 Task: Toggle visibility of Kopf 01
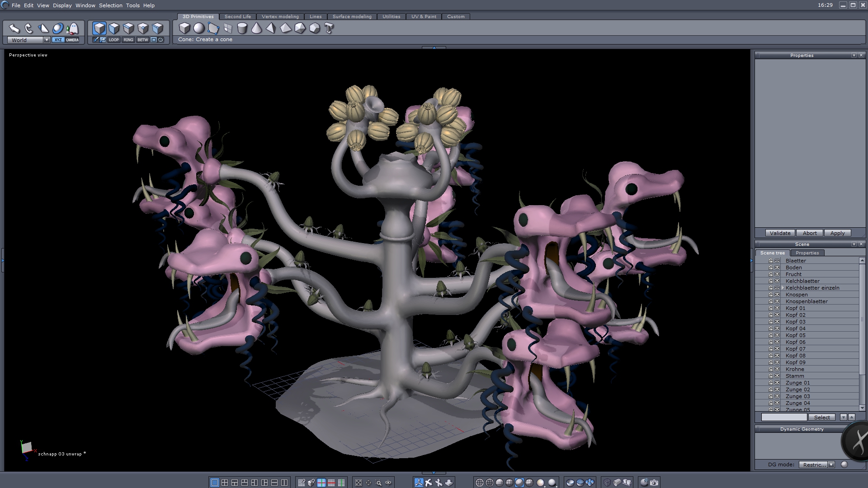point(777,308)
